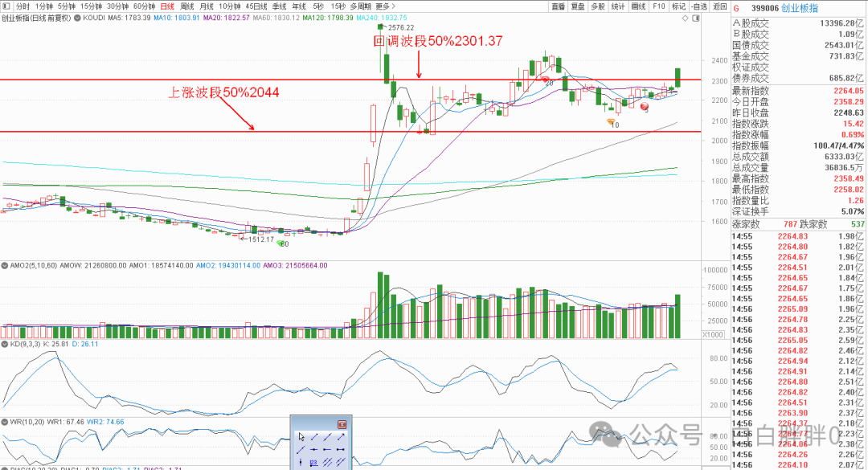Viewport: 868px width, 470px height.
Task: Select the 月线 monthly chart tab
Action: pos(207,6)
